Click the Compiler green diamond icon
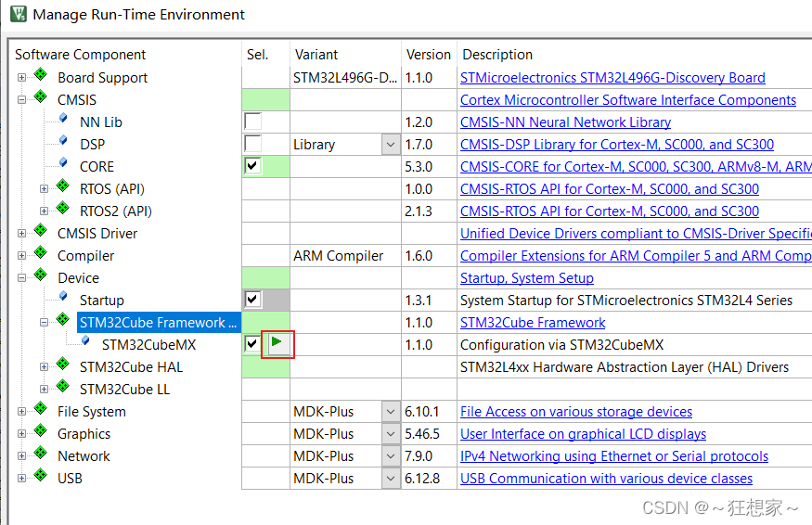 tap(41, 252)
